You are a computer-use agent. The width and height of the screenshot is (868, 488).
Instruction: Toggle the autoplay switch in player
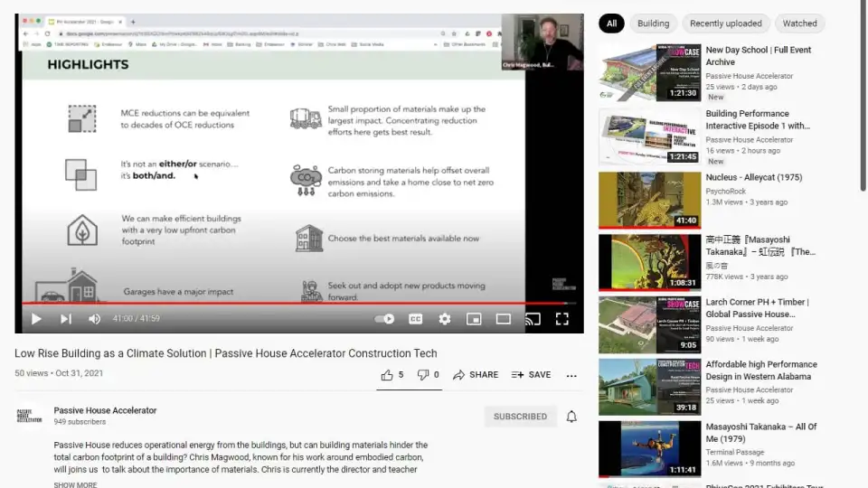tap(385, 319)
